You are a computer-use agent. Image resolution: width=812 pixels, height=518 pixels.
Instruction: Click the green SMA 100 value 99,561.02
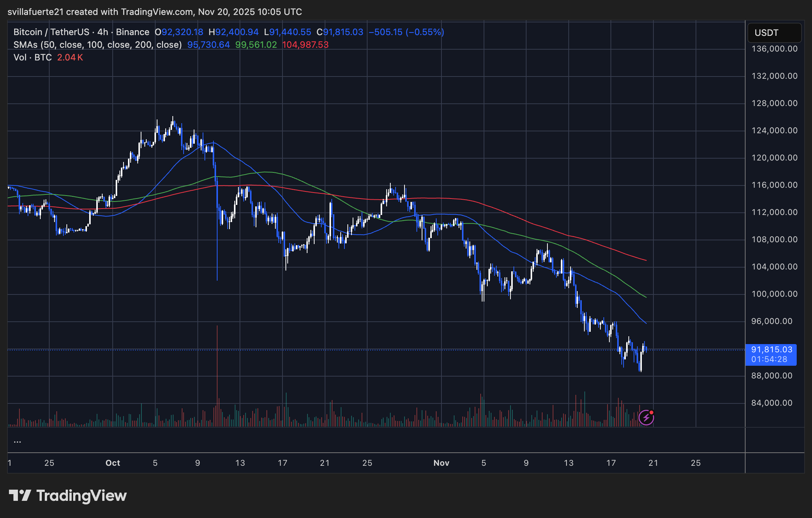[256, 45]
